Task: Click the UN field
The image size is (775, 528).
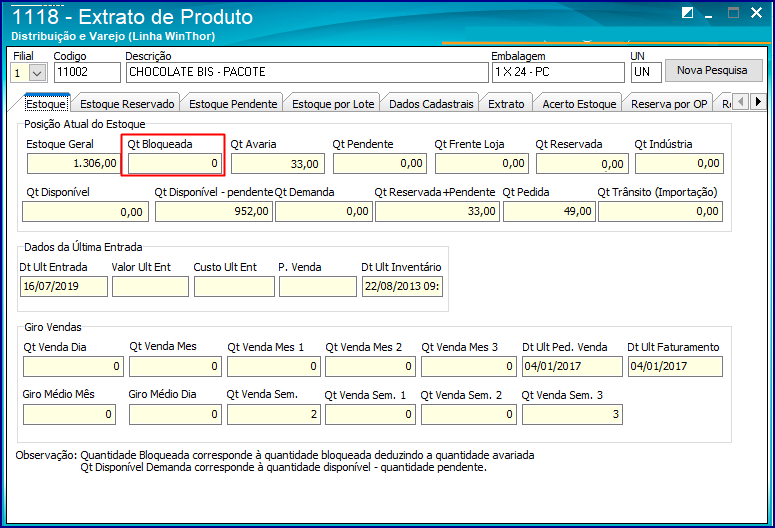Action: 646,72
